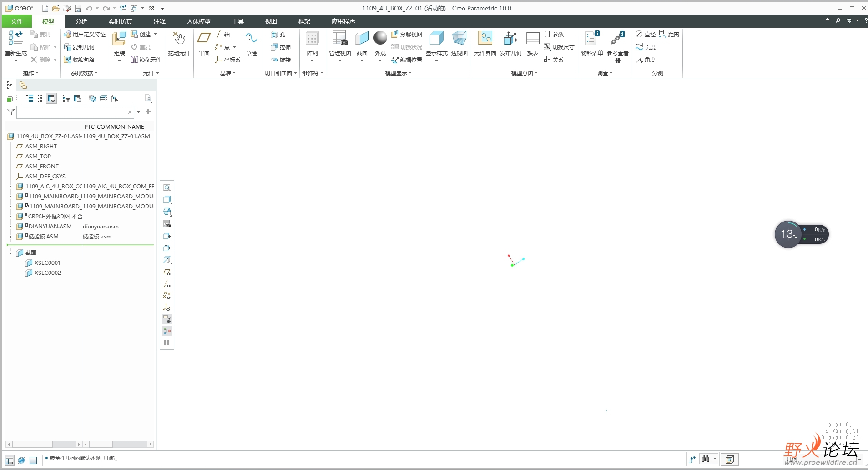868x470 pixels.
Task: Switch to the 视图 tab
Action: point(271,21)
